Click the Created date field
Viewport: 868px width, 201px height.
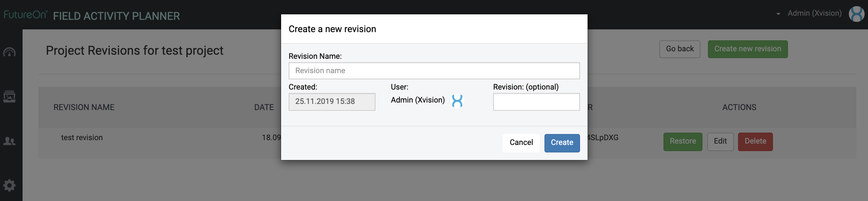point(332,102)
